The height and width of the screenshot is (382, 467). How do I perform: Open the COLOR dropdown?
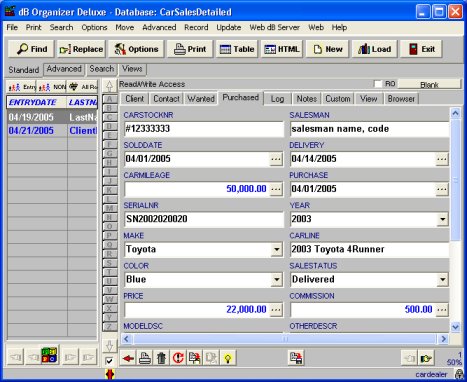277,279
